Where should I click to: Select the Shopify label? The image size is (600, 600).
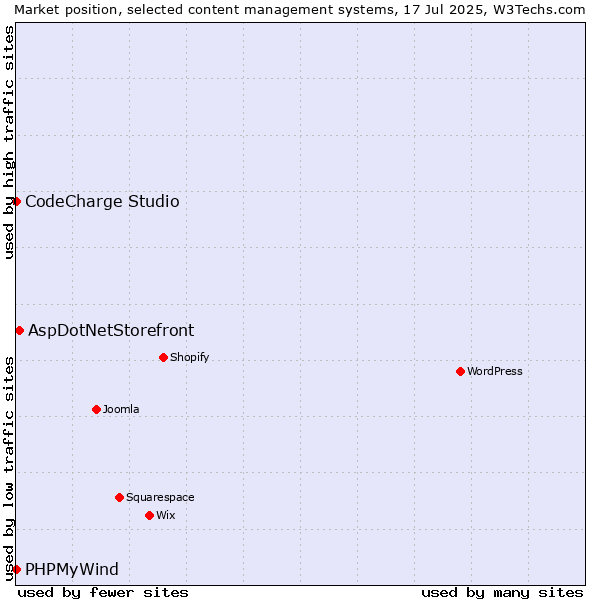(189, 357)
